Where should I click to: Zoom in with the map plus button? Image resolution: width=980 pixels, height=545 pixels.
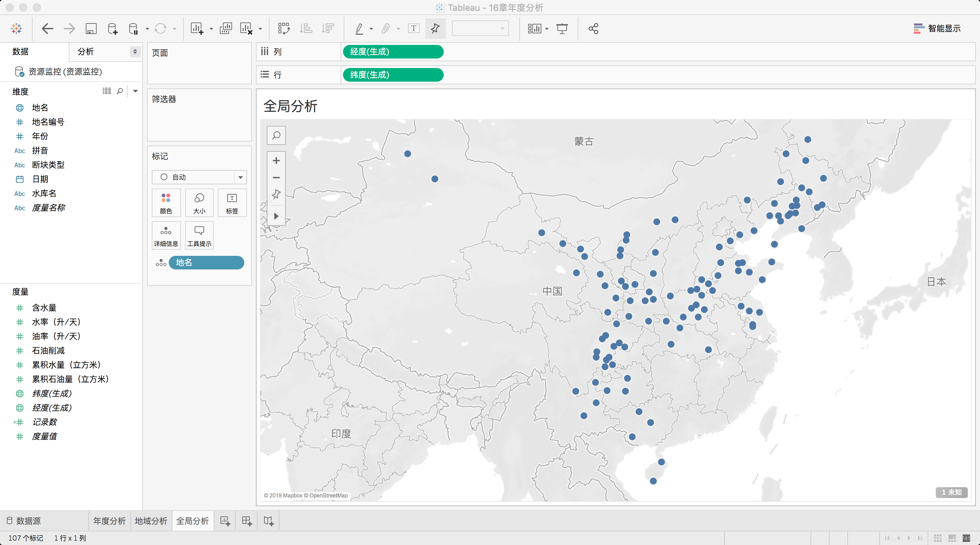pyautogui.click(x=276, y=161)
